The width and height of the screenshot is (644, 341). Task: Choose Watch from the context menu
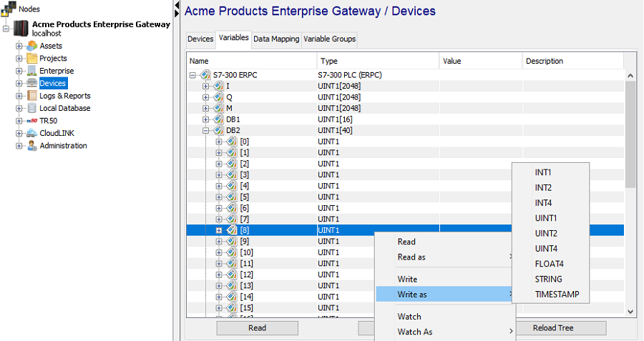click(x=444, y=317)
